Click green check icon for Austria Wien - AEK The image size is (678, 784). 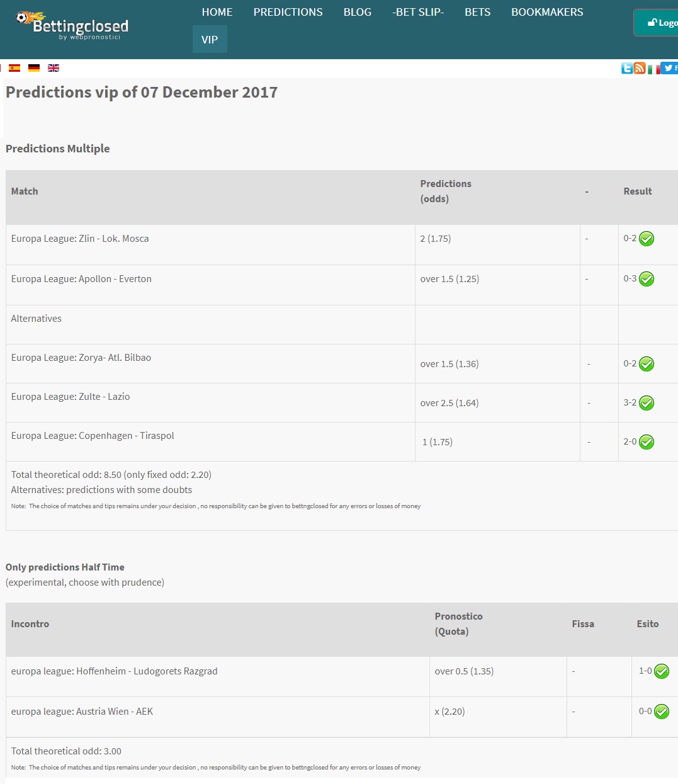point(662,712)
